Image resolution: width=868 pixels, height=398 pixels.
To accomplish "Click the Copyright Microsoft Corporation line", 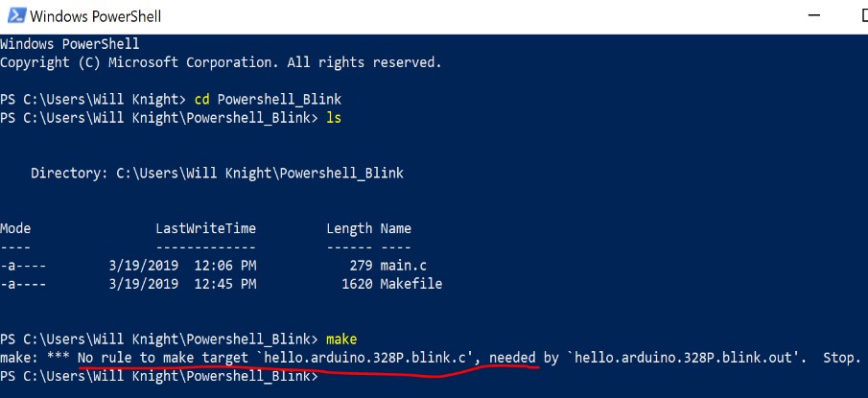I will (221, 62).
